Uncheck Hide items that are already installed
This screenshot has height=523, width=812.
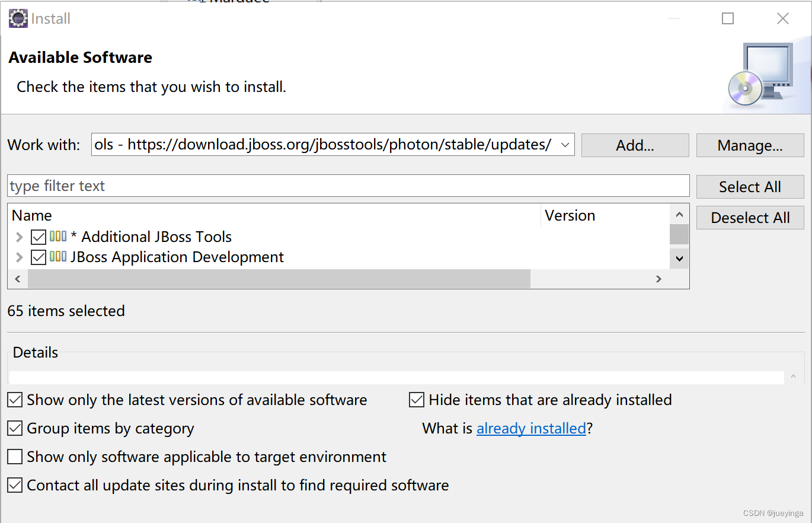[x=417, y=400]
